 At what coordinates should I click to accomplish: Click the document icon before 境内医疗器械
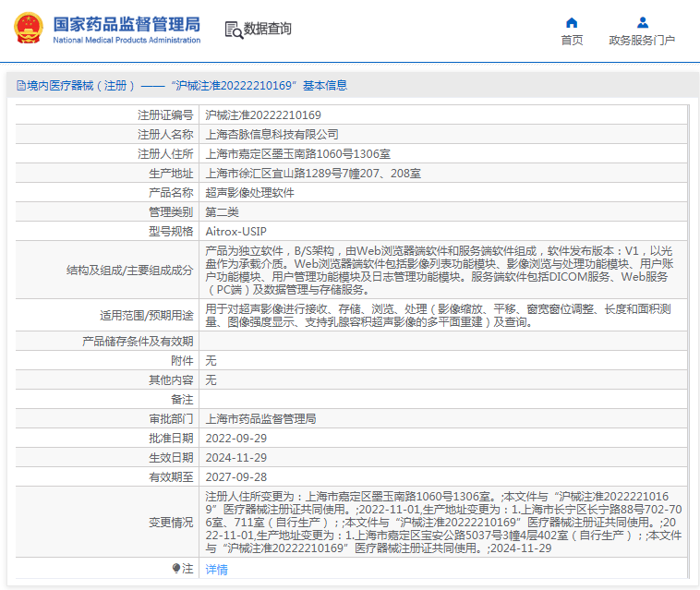click(x=21, y=85)
